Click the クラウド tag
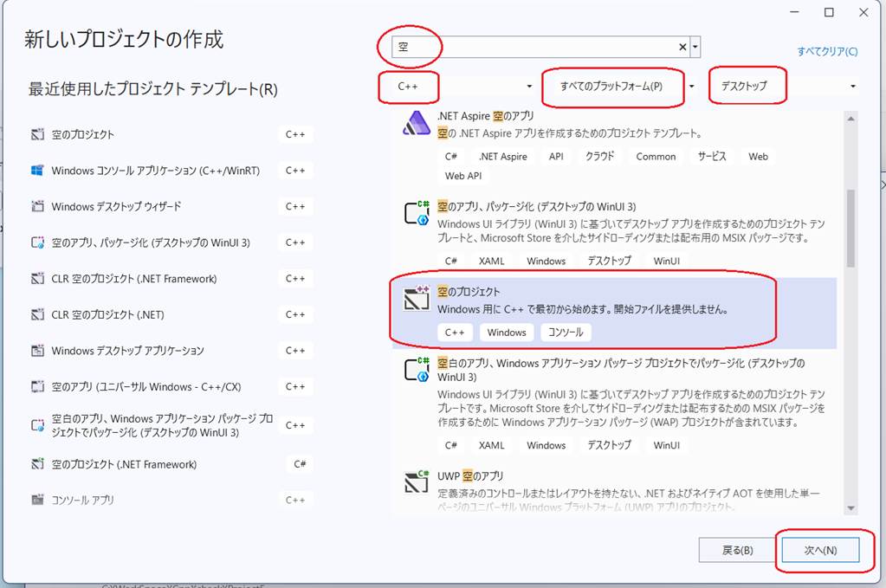Image resolution: width=886 pixels, height=588 pixels. coord(599,157)
